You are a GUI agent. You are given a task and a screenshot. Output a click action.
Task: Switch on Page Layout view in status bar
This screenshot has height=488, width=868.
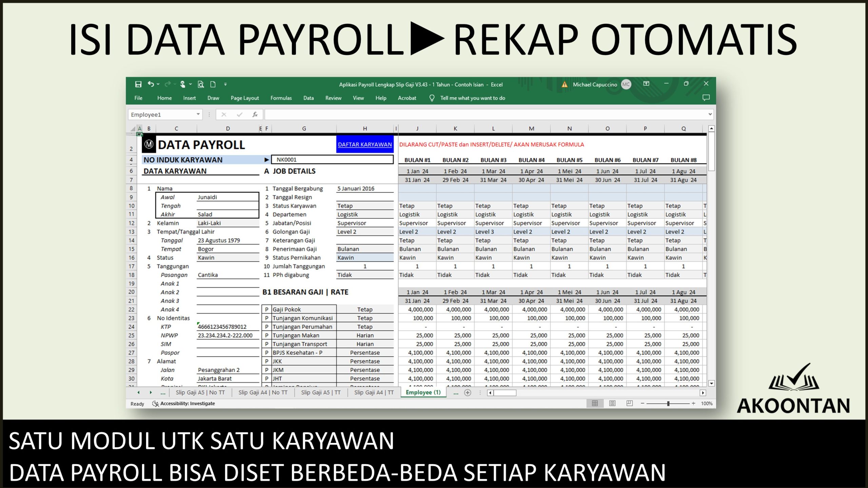[612, 404]
